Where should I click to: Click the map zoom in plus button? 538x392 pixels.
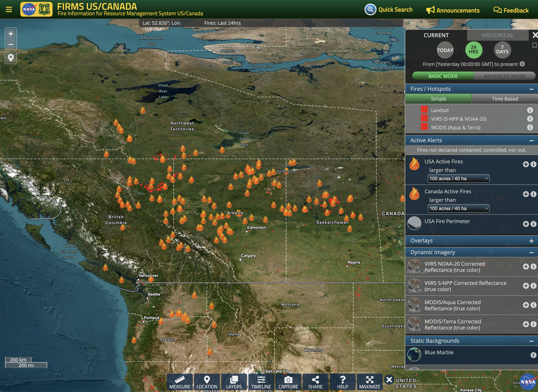11,34
